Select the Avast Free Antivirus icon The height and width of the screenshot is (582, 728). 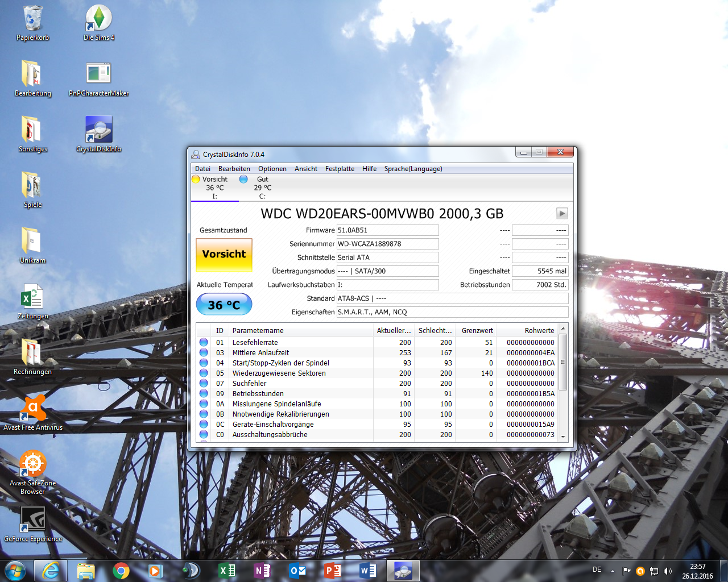[x=33, y=413]
